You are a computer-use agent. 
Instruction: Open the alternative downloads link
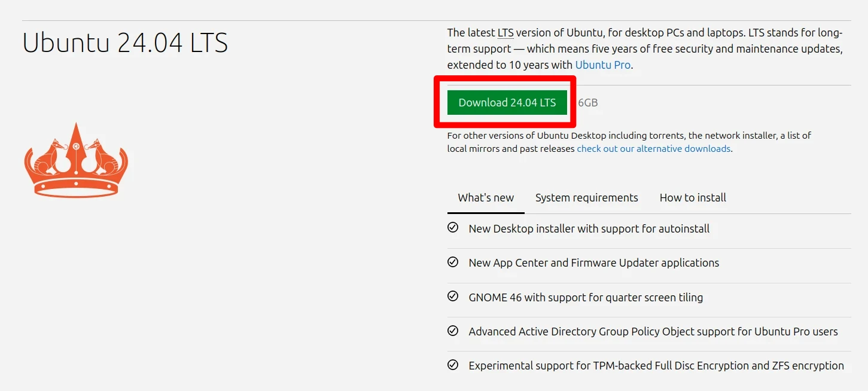click(x=653, y=148)
